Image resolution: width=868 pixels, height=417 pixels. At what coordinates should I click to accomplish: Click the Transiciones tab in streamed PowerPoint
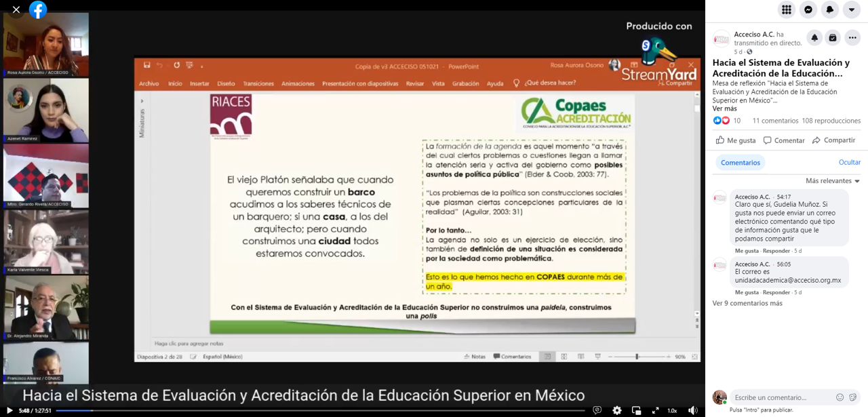pos(258,83)
